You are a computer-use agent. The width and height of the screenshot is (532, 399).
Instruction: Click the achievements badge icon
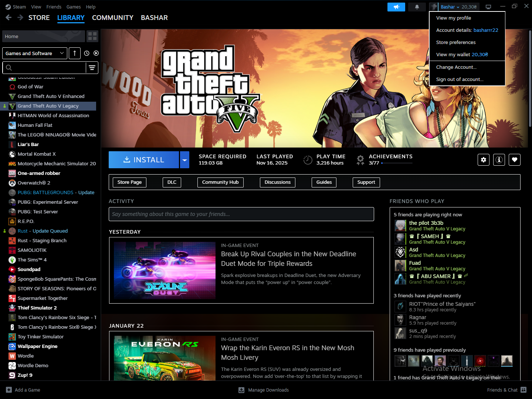pyautogui.click(x=360, y=160)
